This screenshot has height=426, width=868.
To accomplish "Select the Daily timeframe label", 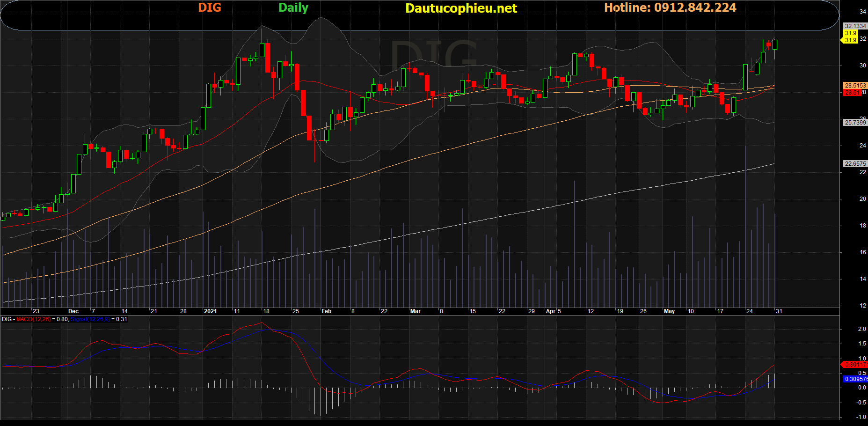I will click(x=293, y=7).
